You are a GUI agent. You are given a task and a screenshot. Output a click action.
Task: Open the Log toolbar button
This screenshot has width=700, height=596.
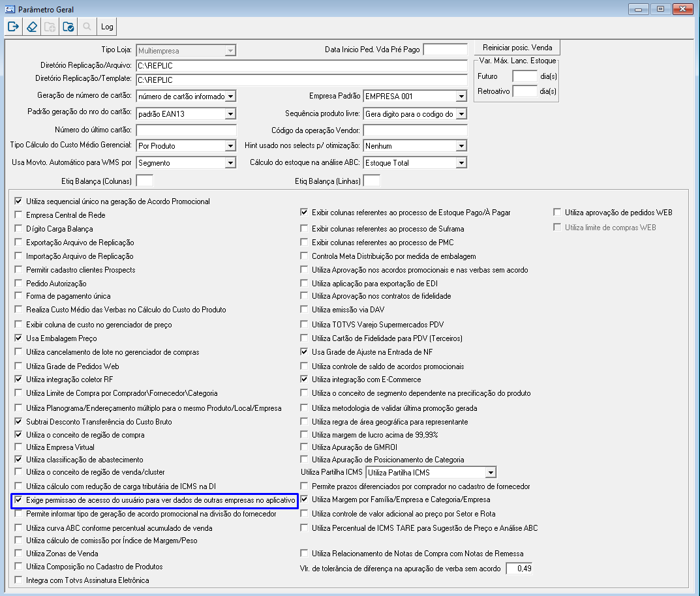click(x=107, y=27)
